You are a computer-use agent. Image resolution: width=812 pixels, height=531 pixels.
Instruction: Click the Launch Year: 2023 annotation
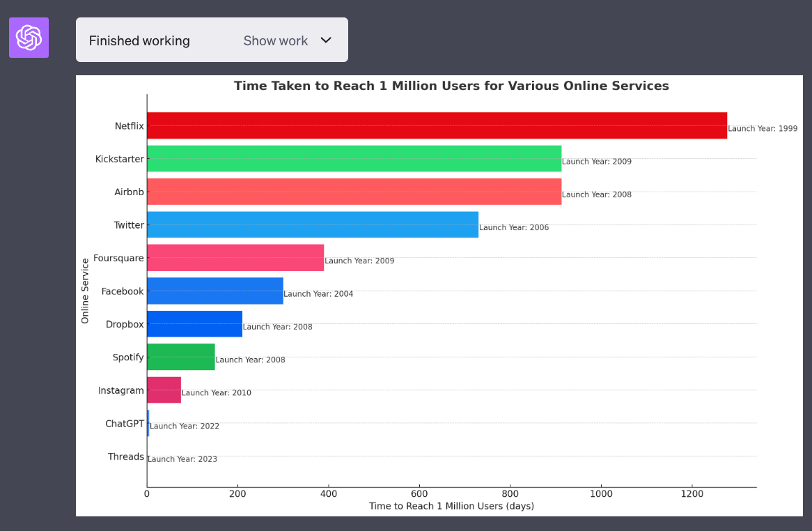click(182, 459)
